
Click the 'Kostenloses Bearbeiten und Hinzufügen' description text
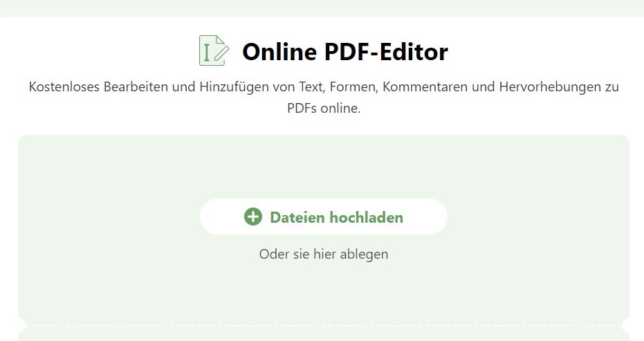coord(324,98)
